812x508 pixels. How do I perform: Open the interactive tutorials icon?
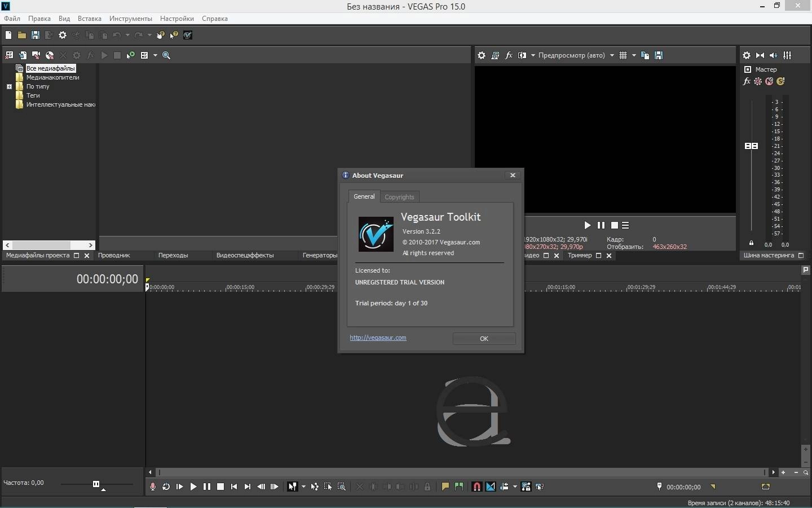click(x=161, y=35)
